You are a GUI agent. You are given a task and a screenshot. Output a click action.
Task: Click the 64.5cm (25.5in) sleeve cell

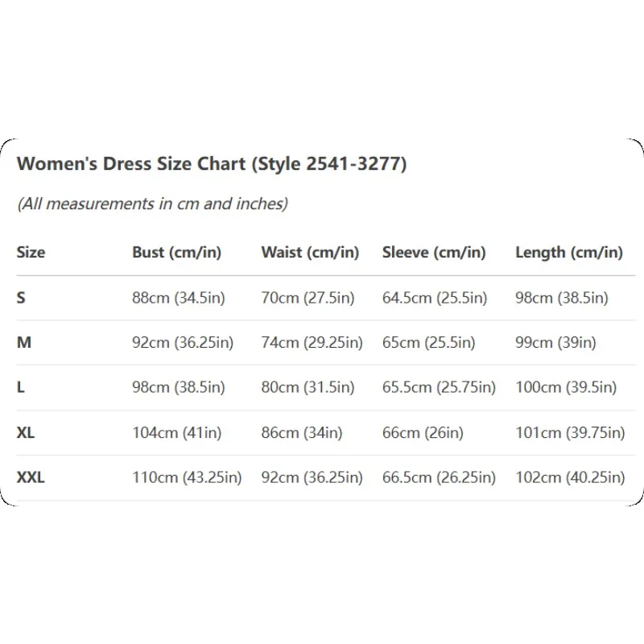tap(435, 298)
